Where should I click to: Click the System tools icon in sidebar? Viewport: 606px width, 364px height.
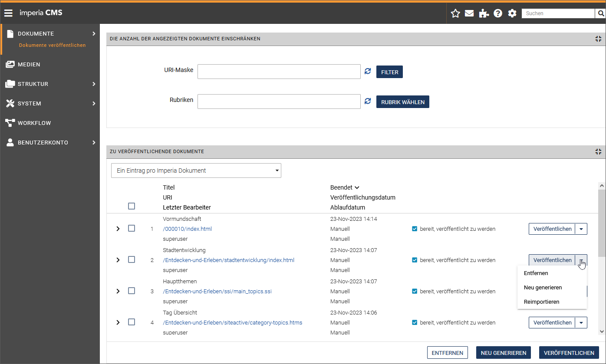pyautogui.click(x=10, y=103)
